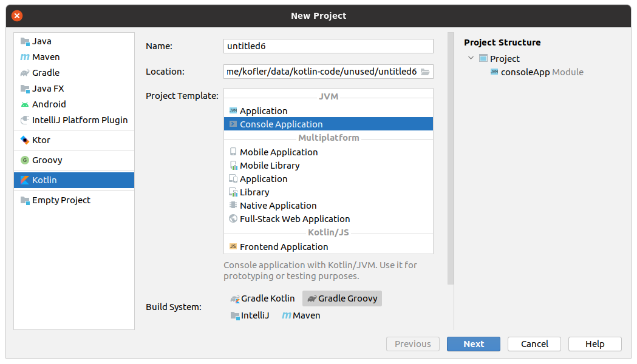Screen dimensions: 637x364
Task: Choose Gradle project type
Action: [74, 73]
